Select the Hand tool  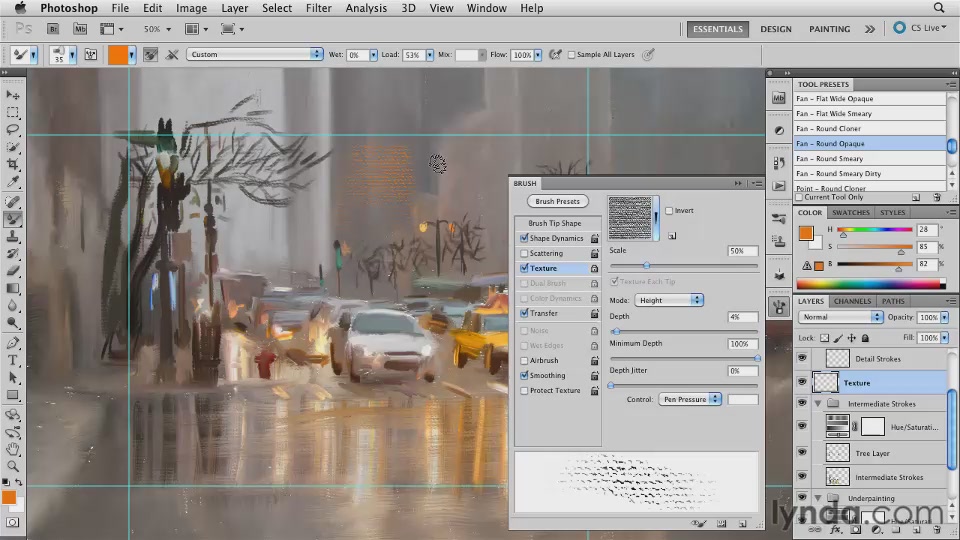coord(13,449)
